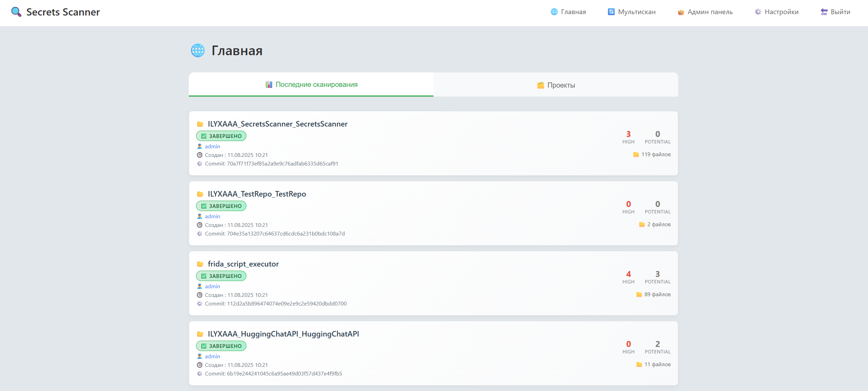
Task: Click the exit icon next to Выйти
Action: coord(824,12)
